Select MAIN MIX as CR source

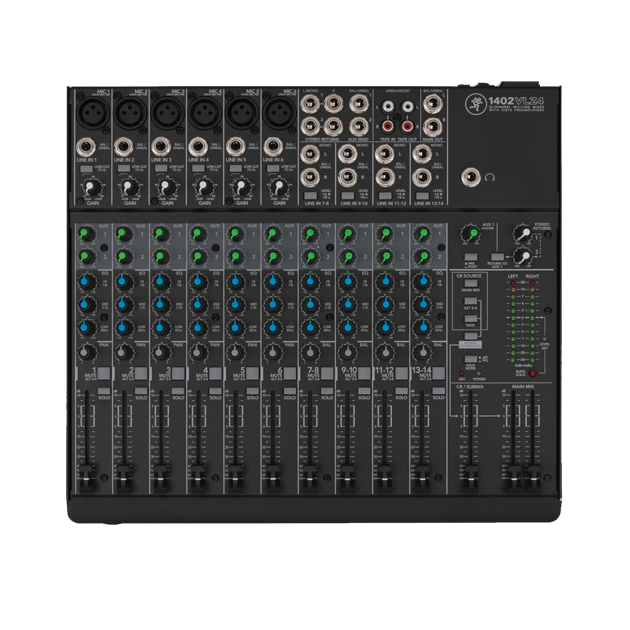tap(471, 284)
